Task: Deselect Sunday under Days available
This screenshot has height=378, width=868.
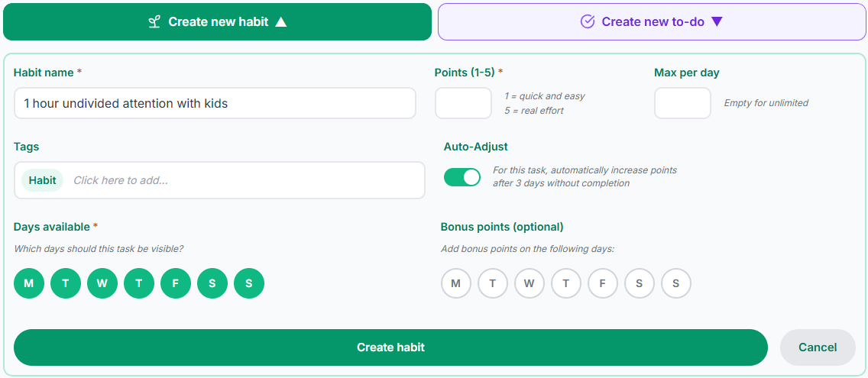Action: [249, 283]
